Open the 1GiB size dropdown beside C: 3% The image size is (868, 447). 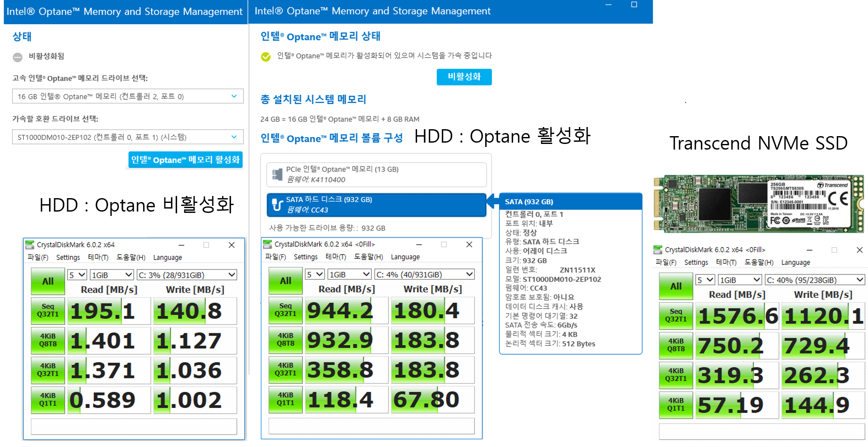click(x=112, y=275)
